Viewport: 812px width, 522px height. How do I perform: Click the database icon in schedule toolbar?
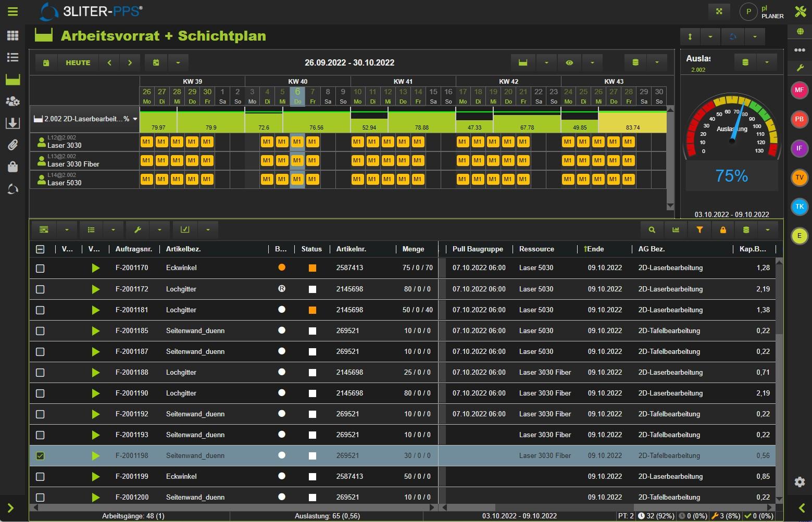pyautogui.click(x=635, y=62)
